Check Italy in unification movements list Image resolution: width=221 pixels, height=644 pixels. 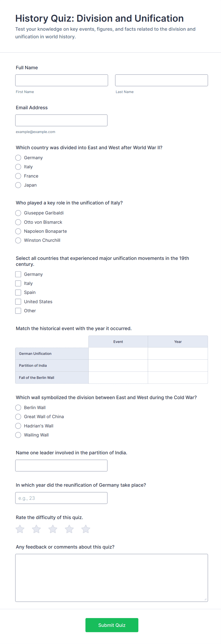point(18,283)
